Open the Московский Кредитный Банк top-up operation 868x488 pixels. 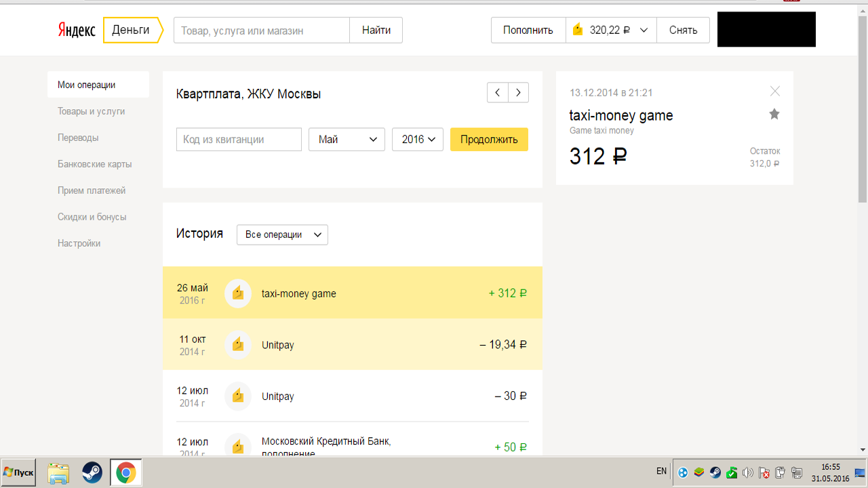(x=353, y=439)
